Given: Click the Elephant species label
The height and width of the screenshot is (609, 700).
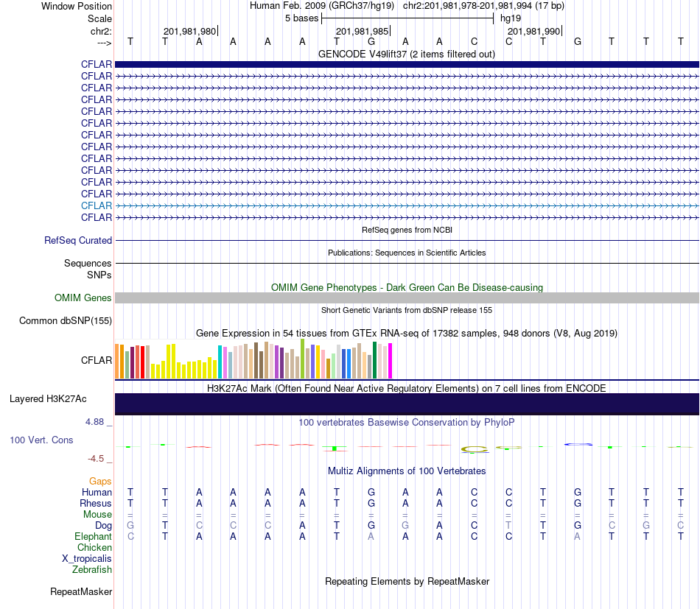Looking at the screenshot, I should (x=94, y=536).
